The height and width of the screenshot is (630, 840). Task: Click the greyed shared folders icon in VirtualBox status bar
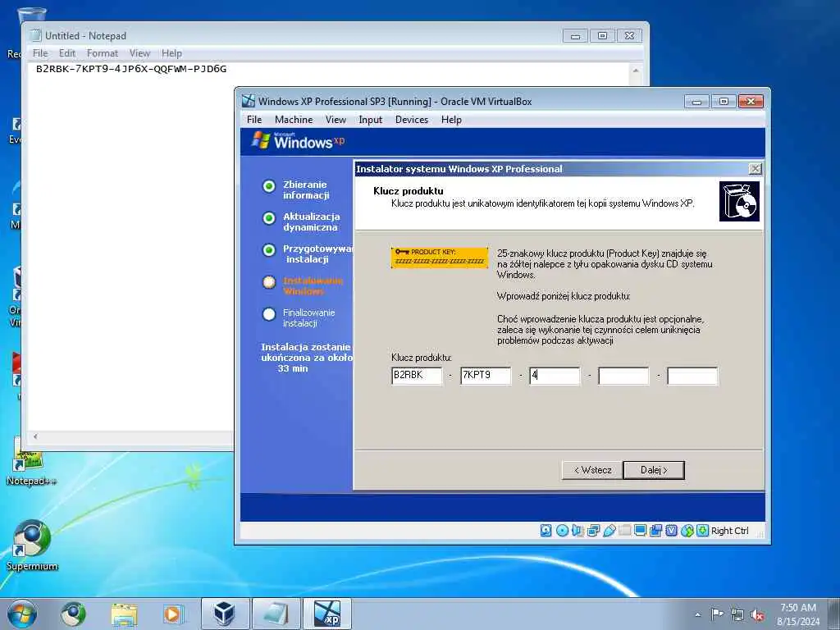pos(624,531)
